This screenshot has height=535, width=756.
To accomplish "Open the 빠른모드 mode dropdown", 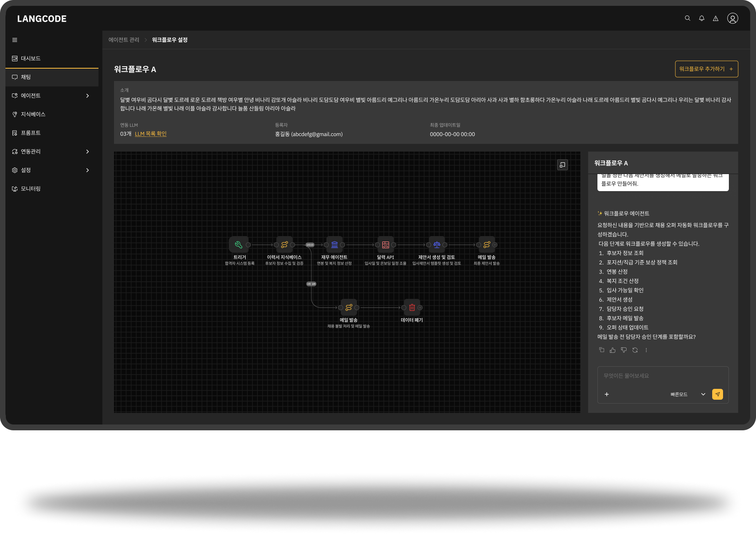I will pos(687,394).
